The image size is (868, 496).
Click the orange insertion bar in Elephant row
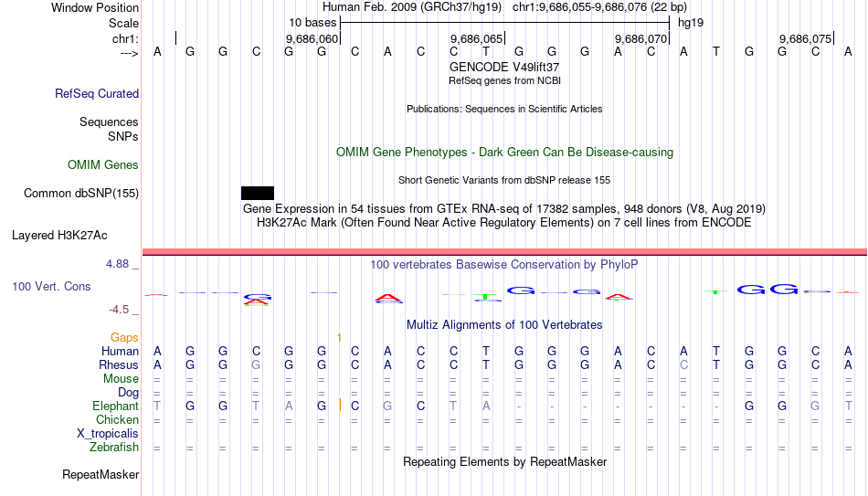[x=340, y=406]
